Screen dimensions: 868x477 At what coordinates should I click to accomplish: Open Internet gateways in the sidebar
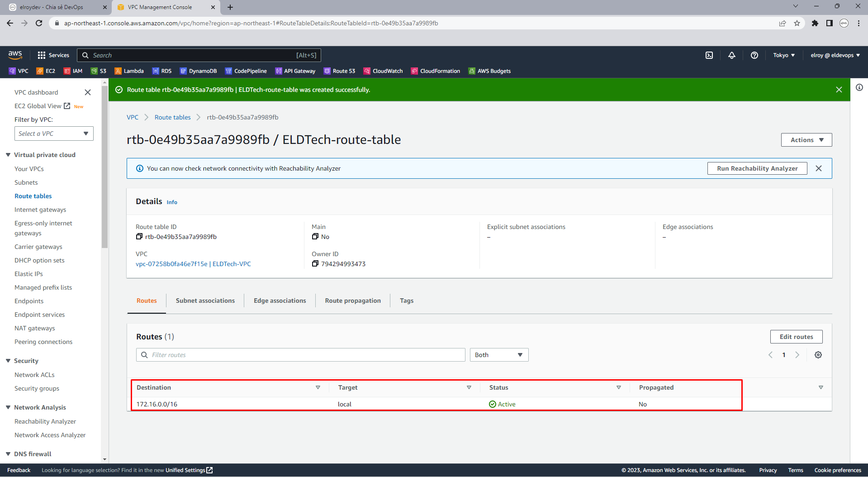click(40, 210)
